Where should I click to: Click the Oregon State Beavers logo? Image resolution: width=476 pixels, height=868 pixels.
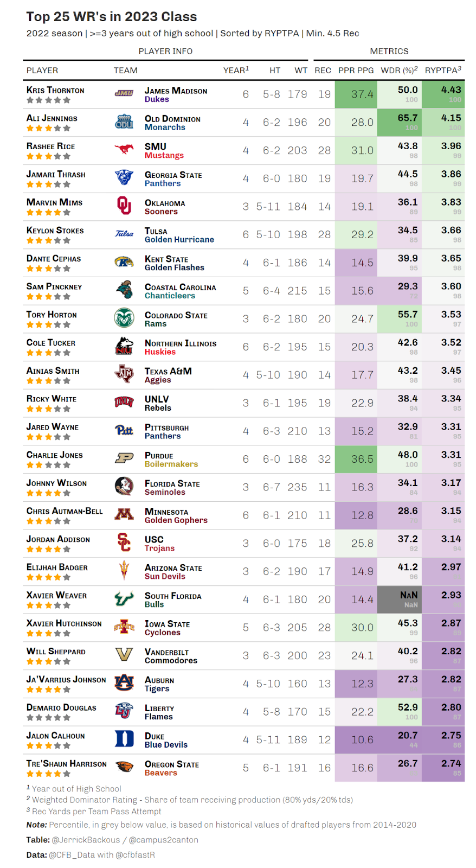point(124,767)
